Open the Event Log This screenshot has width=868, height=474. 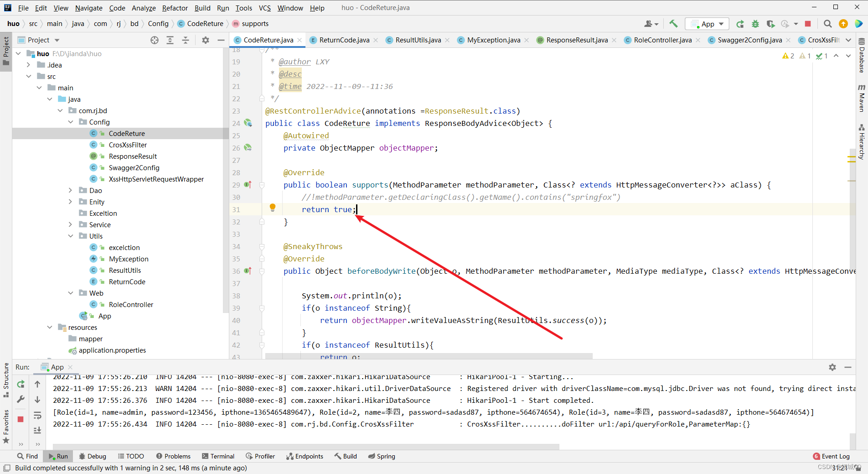(x=835, y=456)
